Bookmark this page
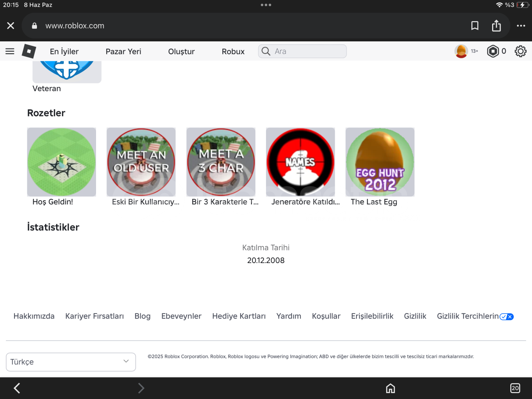 (475, 25)
